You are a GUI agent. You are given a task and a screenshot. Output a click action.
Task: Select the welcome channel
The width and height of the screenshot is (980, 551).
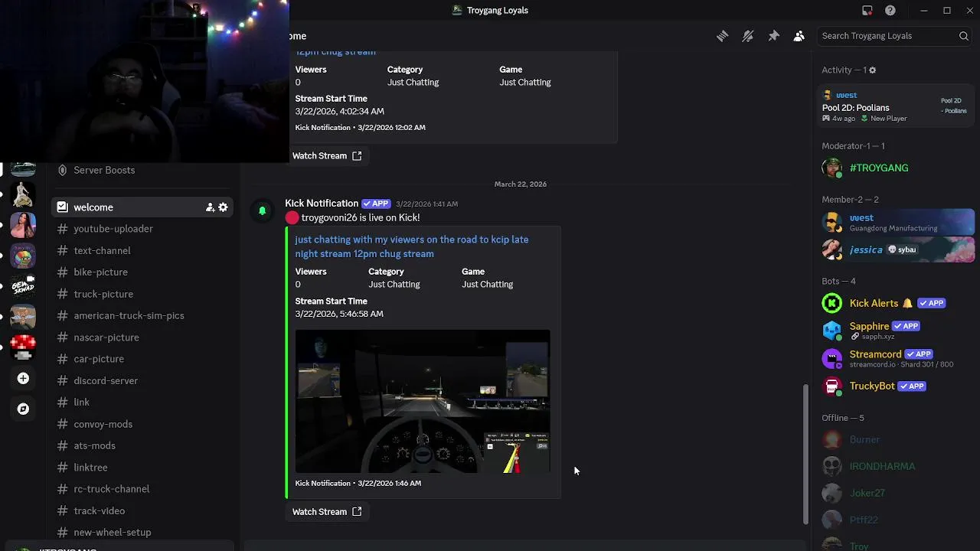(x=142, y=207)
